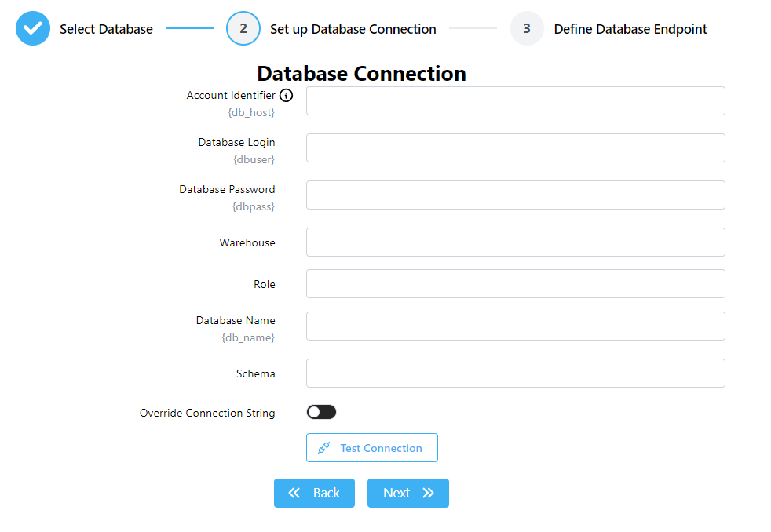
Task: Enable the Override Connection String toggle
Action: click(321, 412)
